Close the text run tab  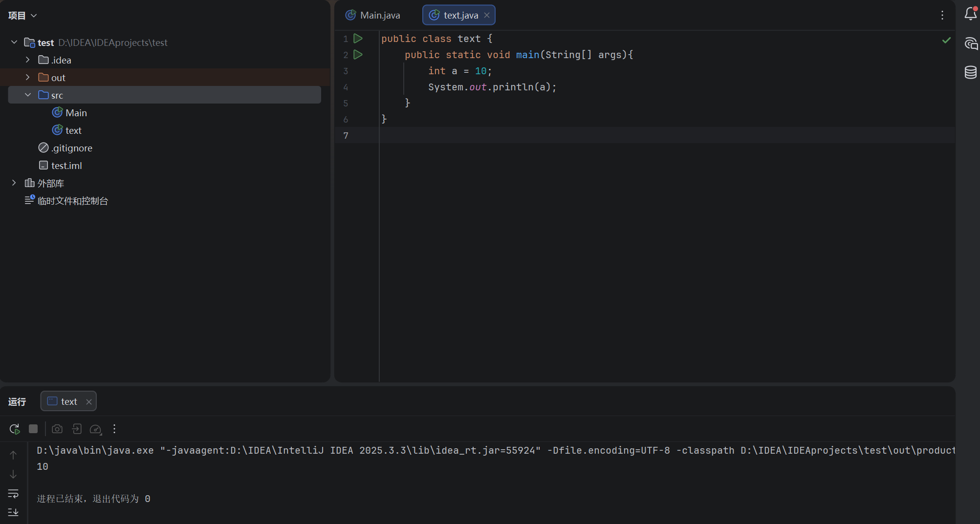coord(89,402)
